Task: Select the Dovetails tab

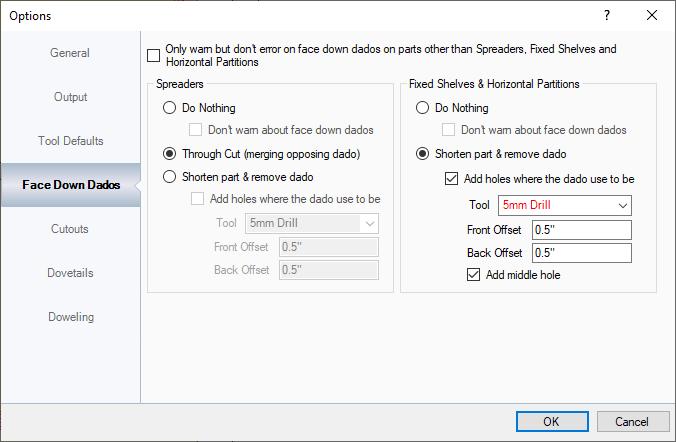Action: (70, 273)
